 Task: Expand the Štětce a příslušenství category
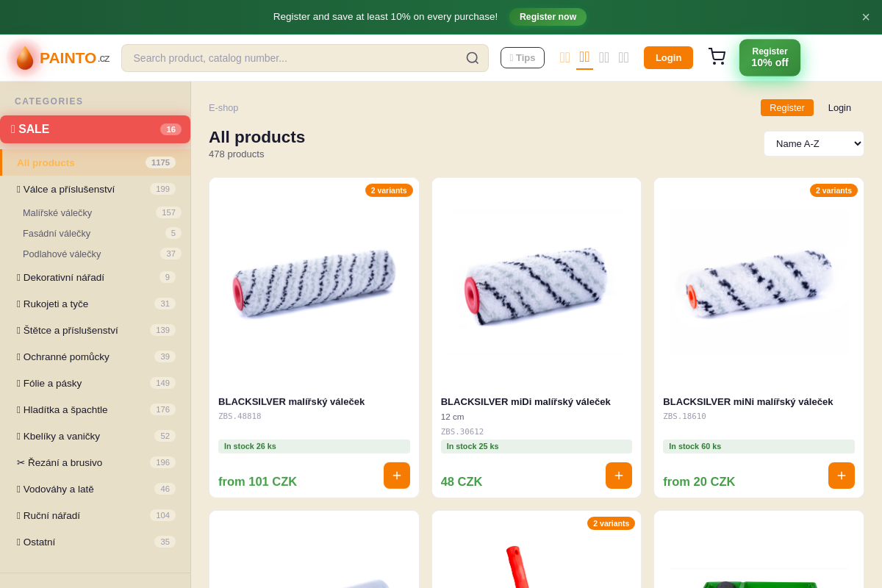coord(96,330)
